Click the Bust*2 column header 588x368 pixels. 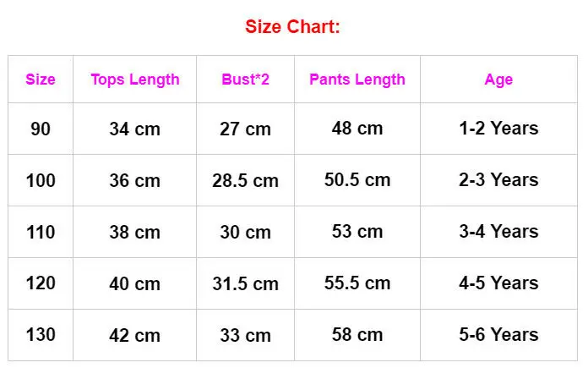tap(245, 80)
